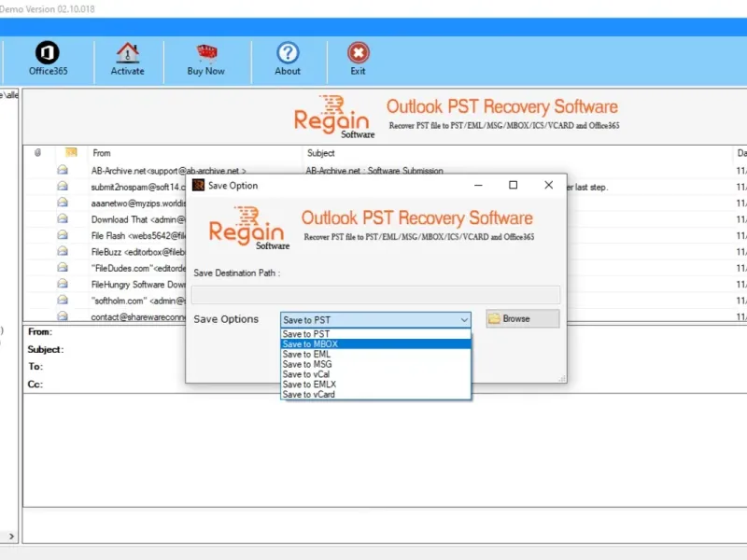This screenshot has width=747, height=560.
Task: Select submit2nospam@soft14 email row
Action: coord(138,188)
